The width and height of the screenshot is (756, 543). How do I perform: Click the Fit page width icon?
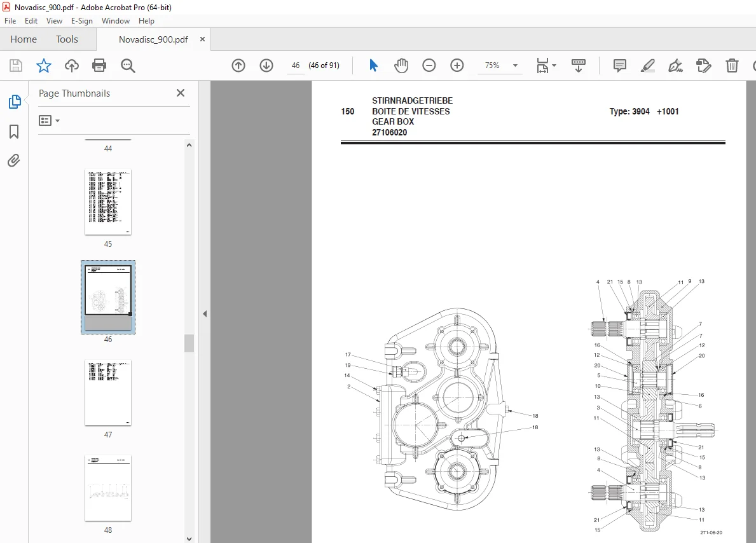tap(542, 65)
